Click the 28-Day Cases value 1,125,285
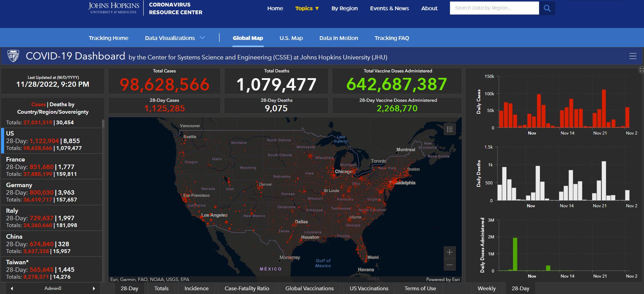 [164, 108]
